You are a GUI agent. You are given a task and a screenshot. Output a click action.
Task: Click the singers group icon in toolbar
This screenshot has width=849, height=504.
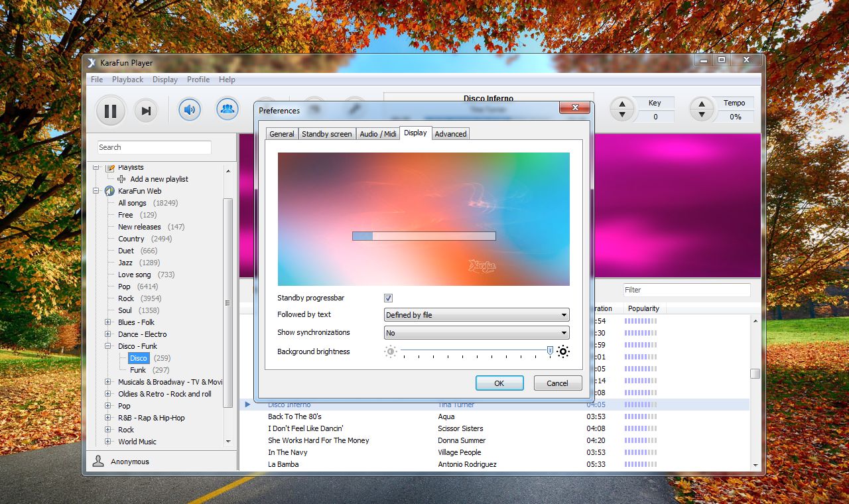(x=228, y=108)
